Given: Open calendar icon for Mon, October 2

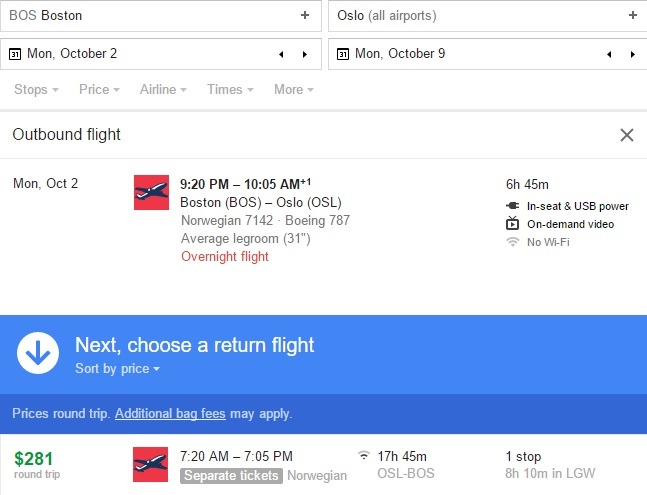Looking at the screenshot, I should (15, 54).
